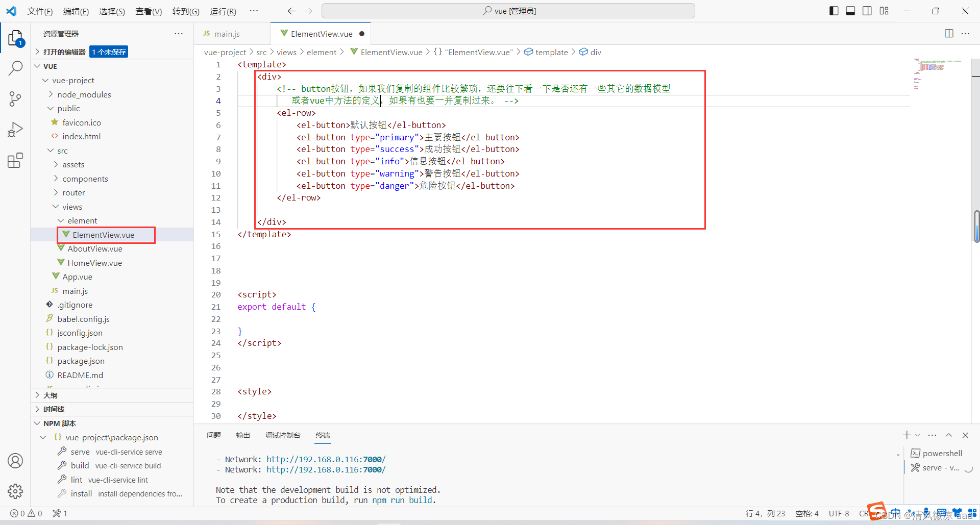
Task: Maximize the panel with the up chevron
Action: click(x=949, y=435)
